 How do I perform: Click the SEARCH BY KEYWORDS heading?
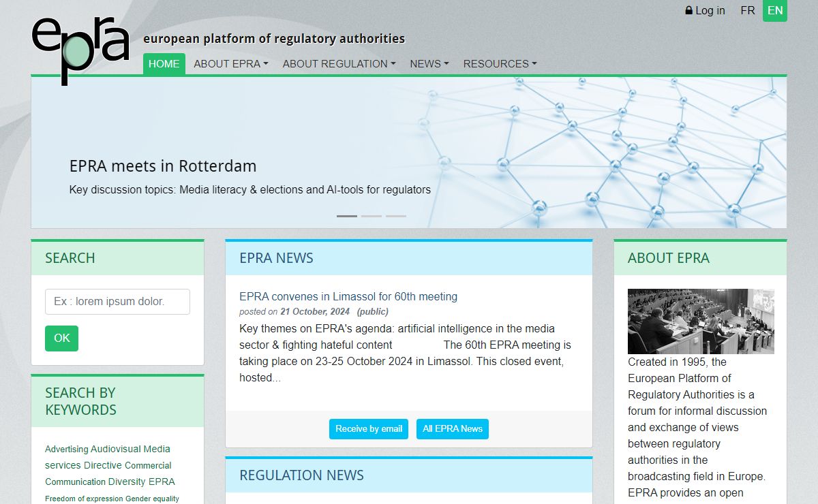81,401
